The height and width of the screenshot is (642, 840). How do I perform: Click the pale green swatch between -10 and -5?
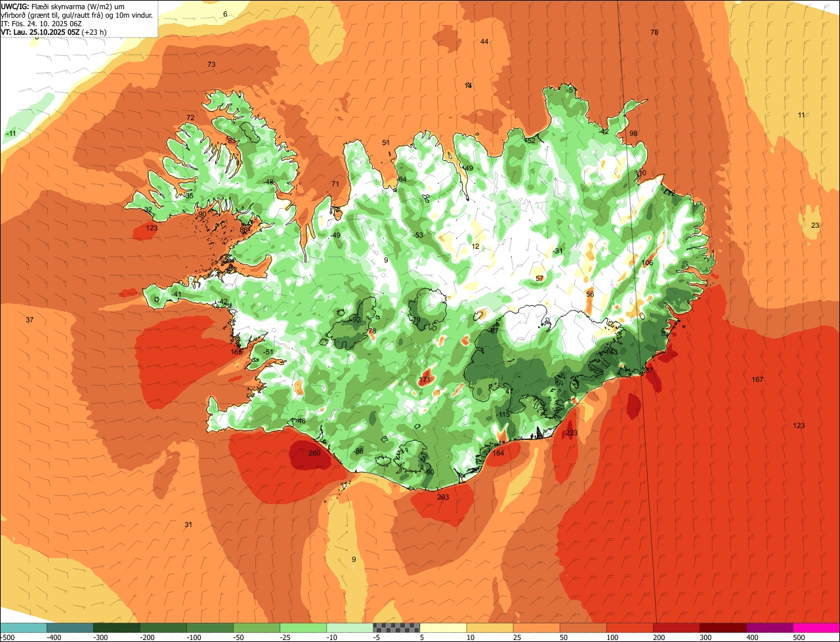(x=350, y=628)
